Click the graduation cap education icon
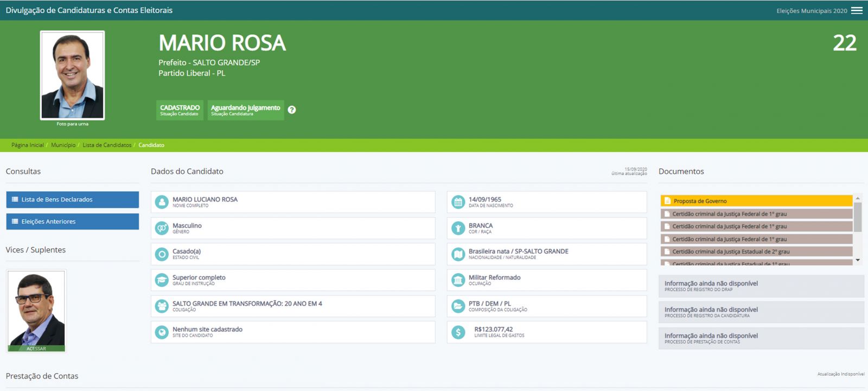Viewport: 868px width, 391px height. pyautogui.click(x=162, y=280)
